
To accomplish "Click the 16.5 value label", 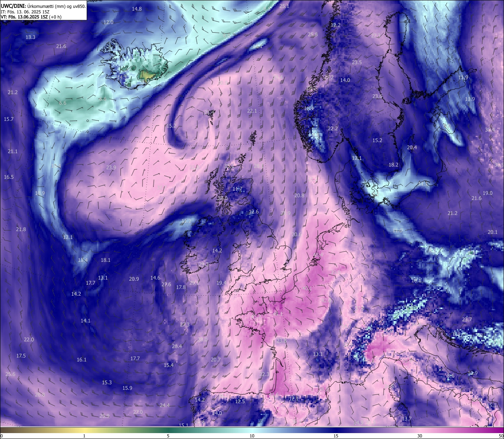I will point(9,177).
